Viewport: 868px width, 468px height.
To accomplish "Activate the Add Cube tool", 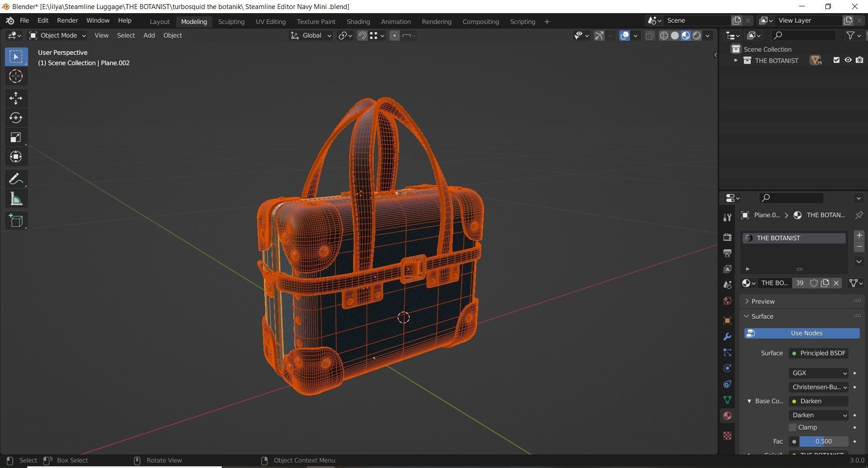I will pyautogui.click(x=16, y=220).
